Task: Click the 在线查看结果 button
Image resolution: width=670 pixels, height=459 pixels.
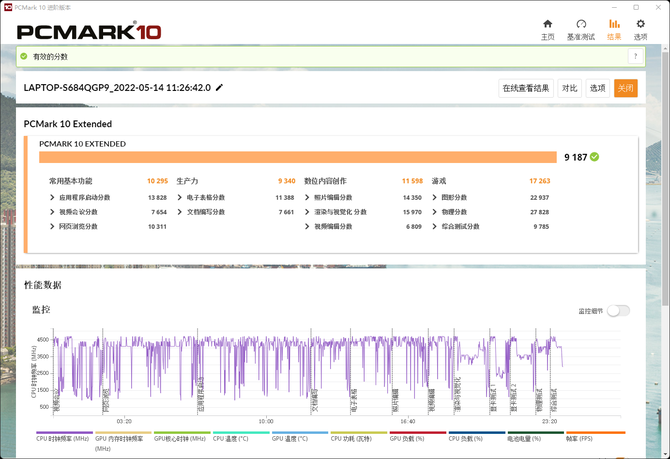Action: pyautogui.click(x=526, y=88)
